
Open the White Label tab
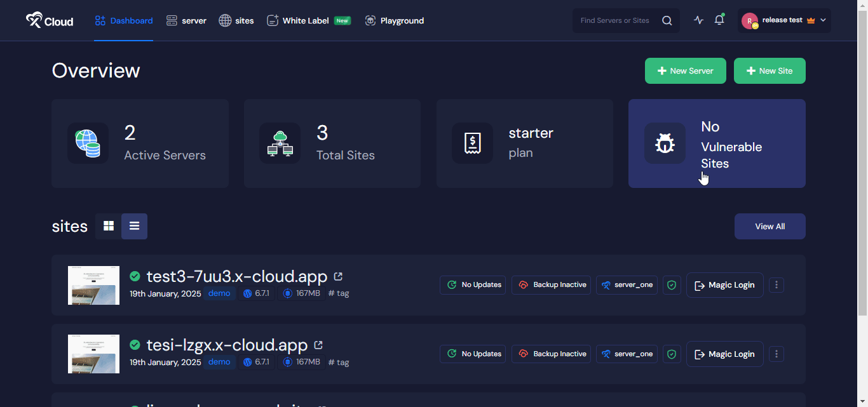(x=308, y=21)
